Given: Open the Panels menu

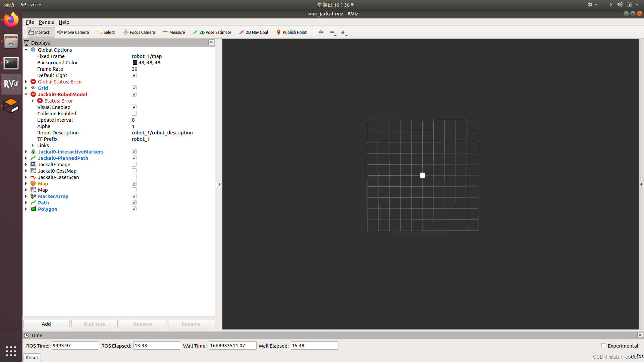Looking at the screenshot, I should point(46,22).
